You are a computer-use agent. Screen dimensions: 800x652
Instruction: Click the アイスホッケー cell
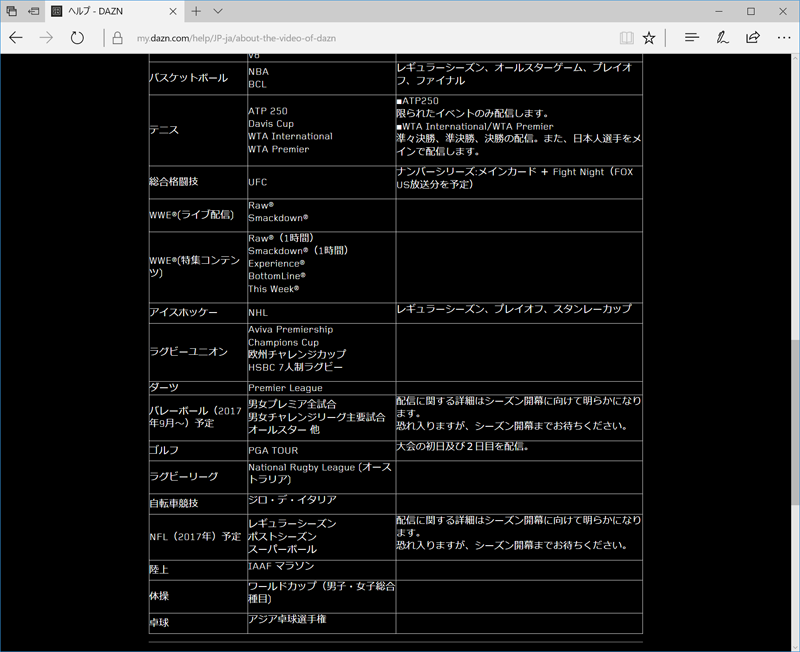point(198,313)
